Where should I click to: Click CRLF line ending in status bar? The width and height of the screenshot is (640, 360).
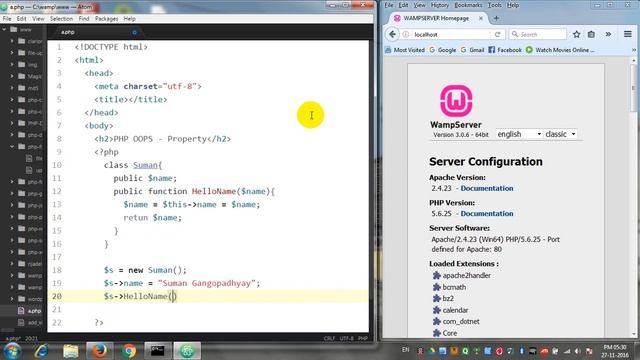coord(329,338)
